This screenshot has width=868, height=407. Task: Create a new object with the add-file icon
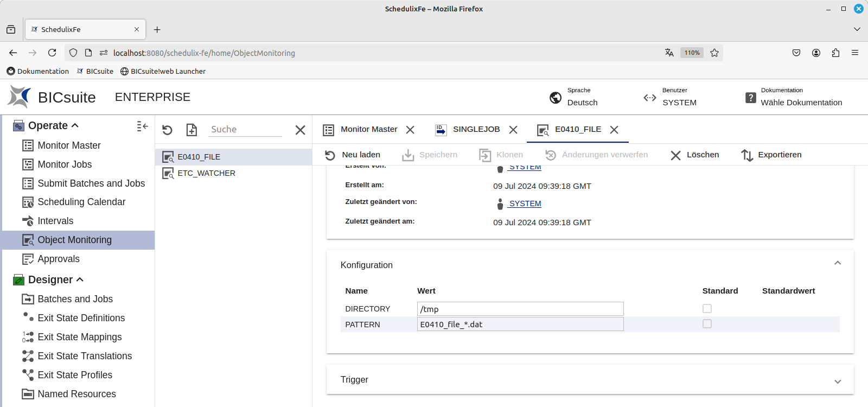[x=192, y=130]
